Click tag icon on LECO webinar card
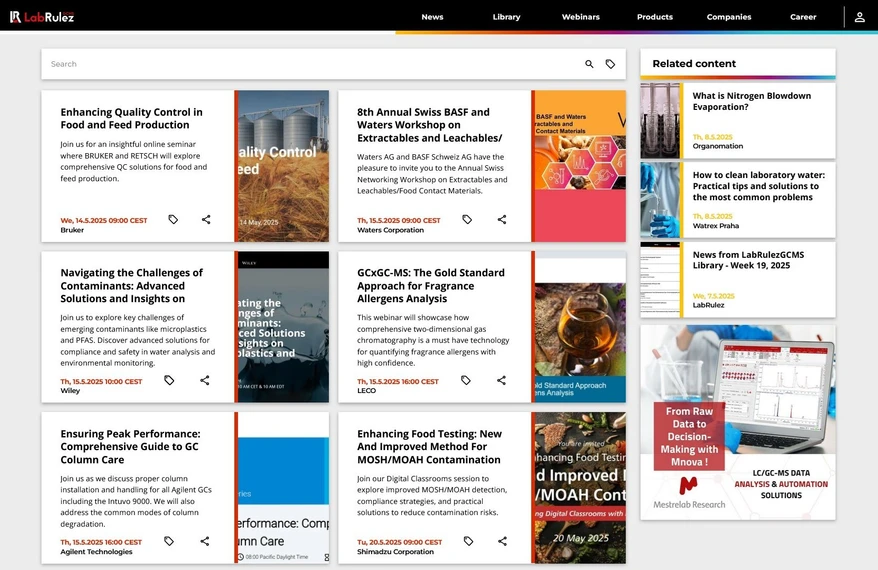Viewport: 878px width, 570px height. 465,380
